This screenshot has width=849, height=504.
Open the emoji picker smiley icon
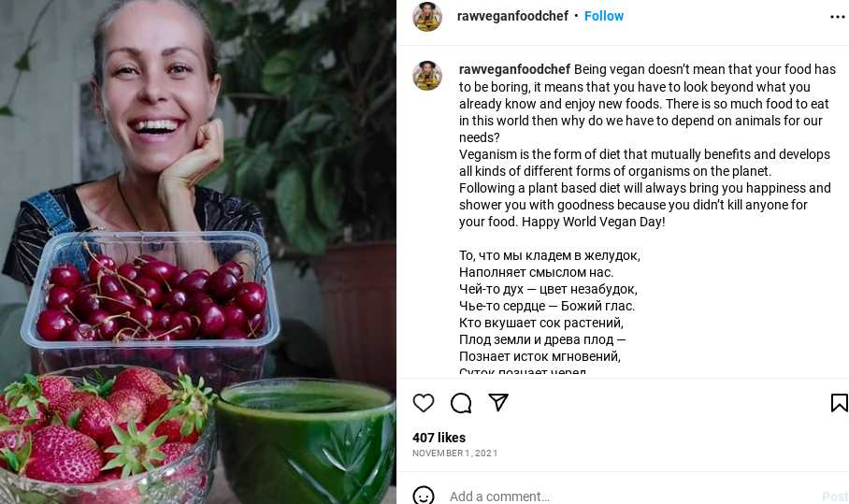click(x=424, y=496)
